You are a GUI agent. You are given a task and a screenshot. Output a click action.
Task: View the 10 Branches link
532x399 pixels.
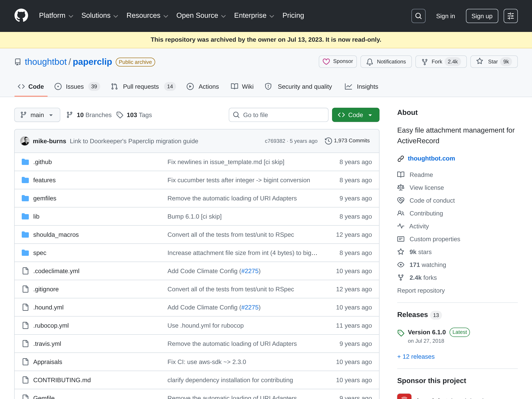tap(90, 115)
